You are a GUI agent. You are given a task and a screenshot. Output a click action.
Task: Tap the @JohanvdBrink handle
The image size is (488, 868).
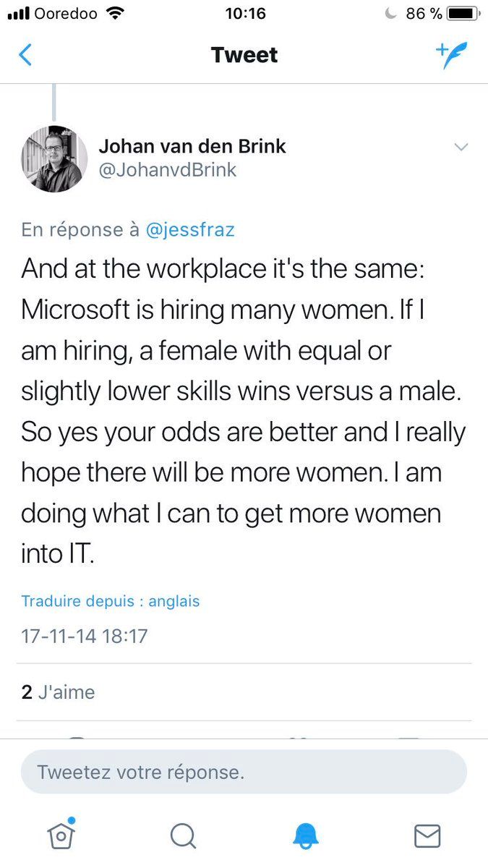point(167,171)
